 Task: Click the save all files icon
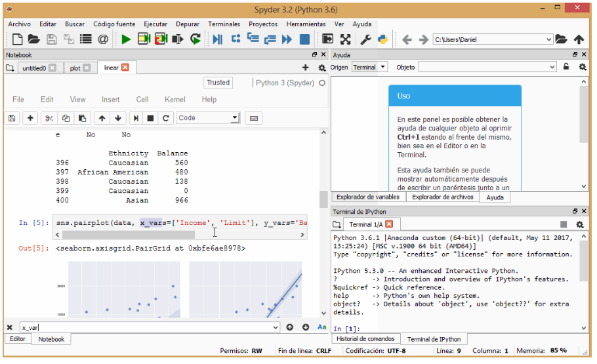click(x=69, y=39)
